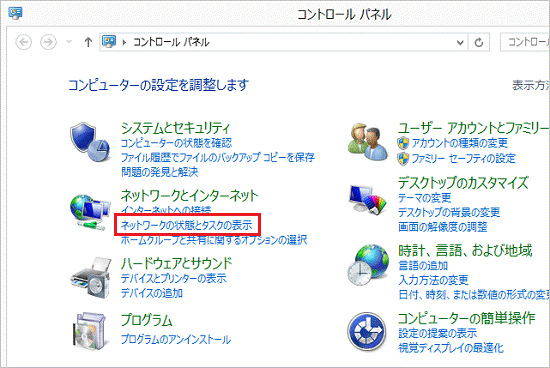Refresh the Control Panel view
550x368 pixels.
[x=479, y=42]
